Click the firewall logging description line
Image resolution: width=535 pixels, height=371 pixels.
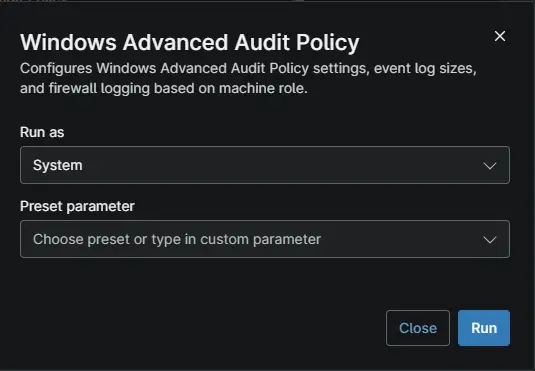tap(164, 88)
